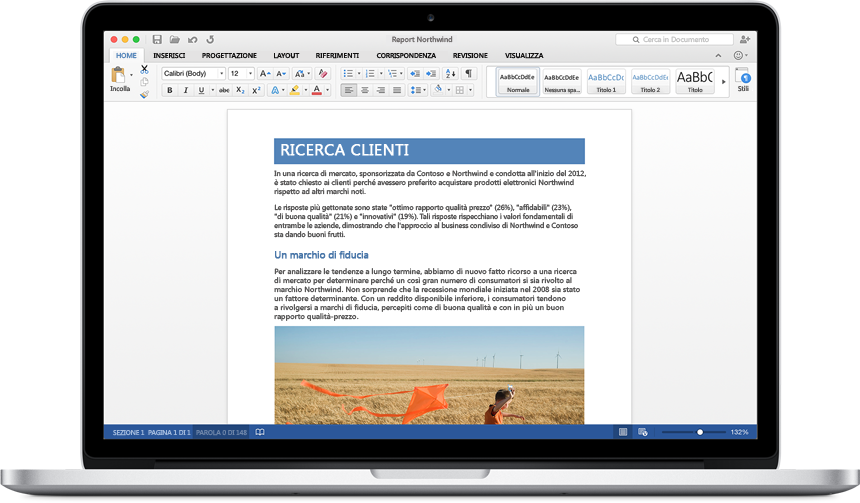Increase paragraph indent
The height and width of the screenshot is (503, 860).
coord(431,74)
